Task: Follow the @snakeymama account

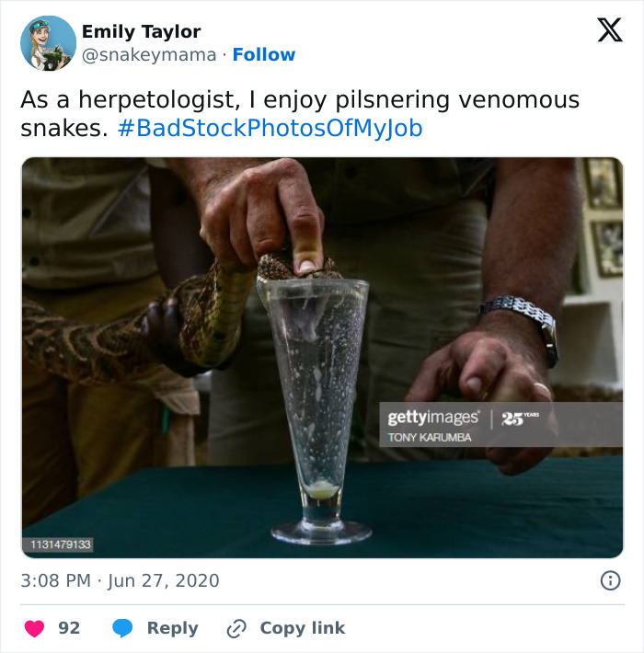Action: (x=264, y=54)
